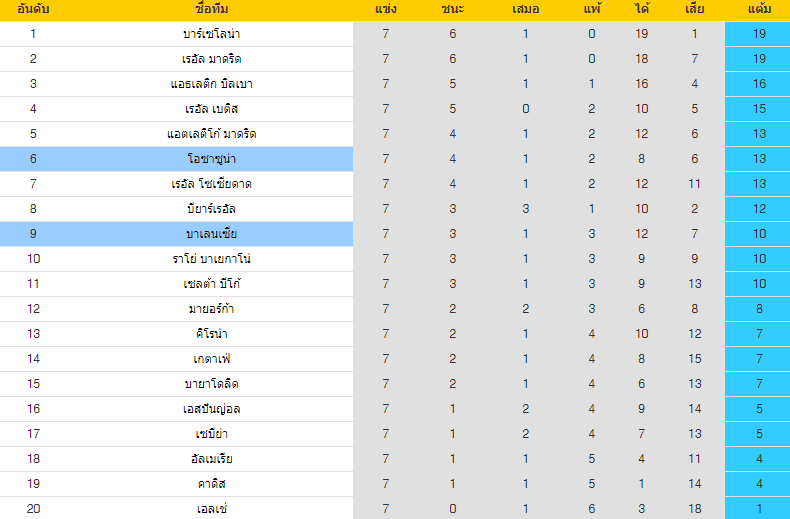The width and height of the screenshot is (790, 519).
Task: Click แอธเลติก บิลเบา points value 16
Action: click(759, 84)
